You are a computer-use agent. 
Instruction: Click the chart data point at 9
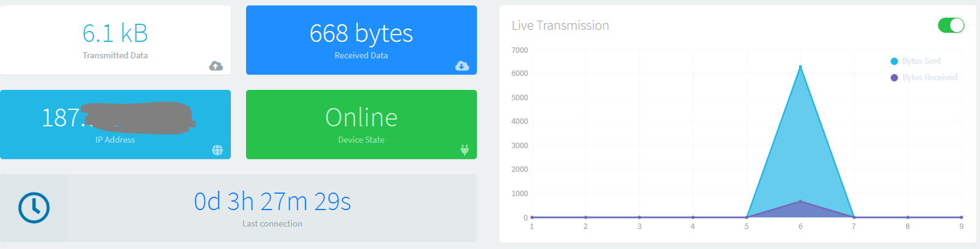click(961, 217)
